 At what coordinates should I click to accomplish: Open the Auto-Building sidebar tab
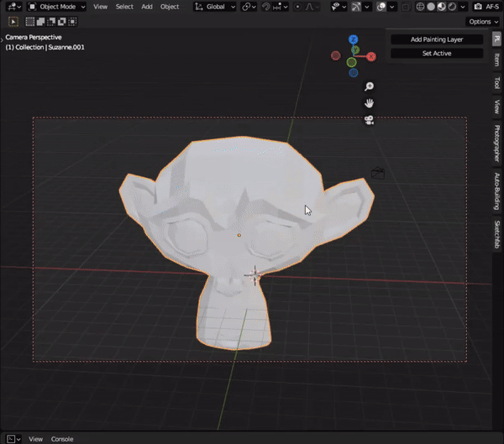[497, 191]
